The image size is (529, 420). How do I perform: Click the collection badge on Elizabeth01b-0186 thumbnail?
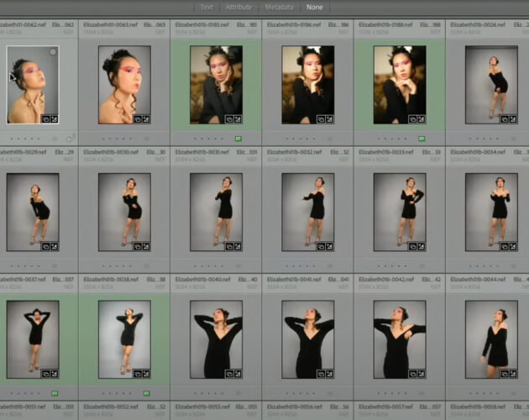tap(321, 119)
